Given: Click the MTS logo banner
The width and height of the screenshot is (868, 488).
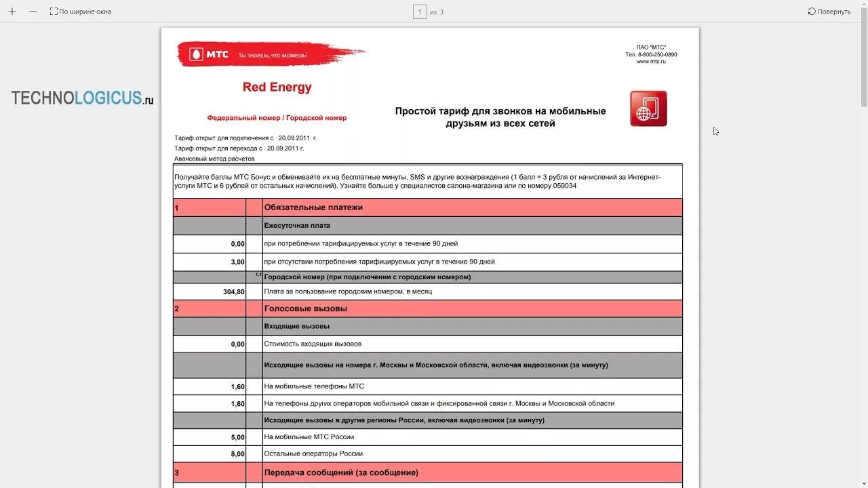Looking at the screenshot, I should 271,54.
